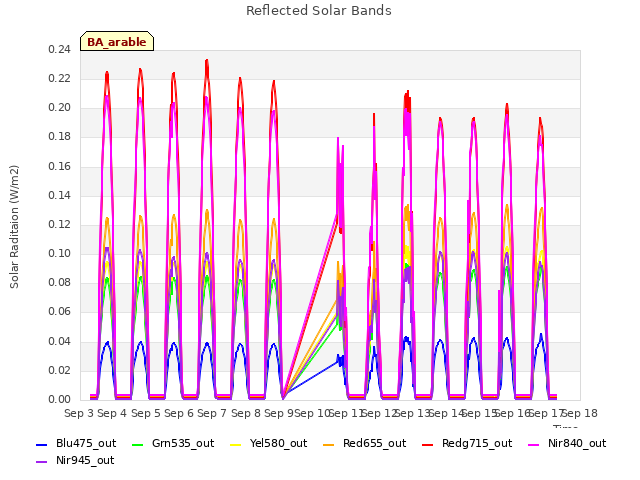Click the Reflected Solar Bands chart title
This screenshot has height=480, width=640.
click(319, 11)
